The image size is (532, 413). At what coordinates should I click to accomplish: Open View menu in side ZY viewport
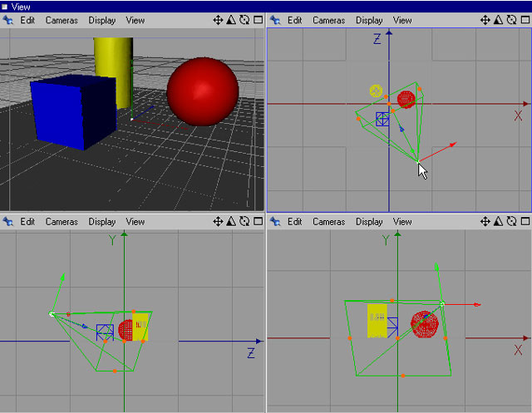pos(135,222)
